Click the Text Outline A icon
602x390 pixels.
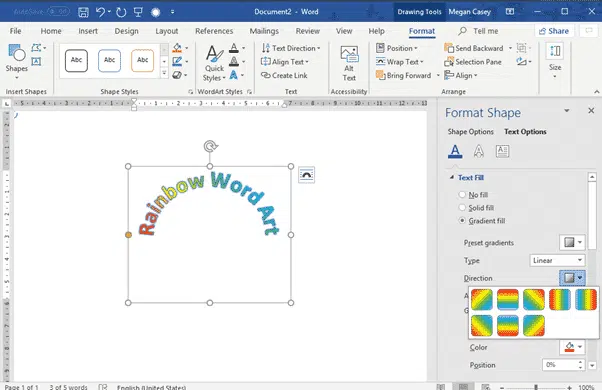click(233, 61)
